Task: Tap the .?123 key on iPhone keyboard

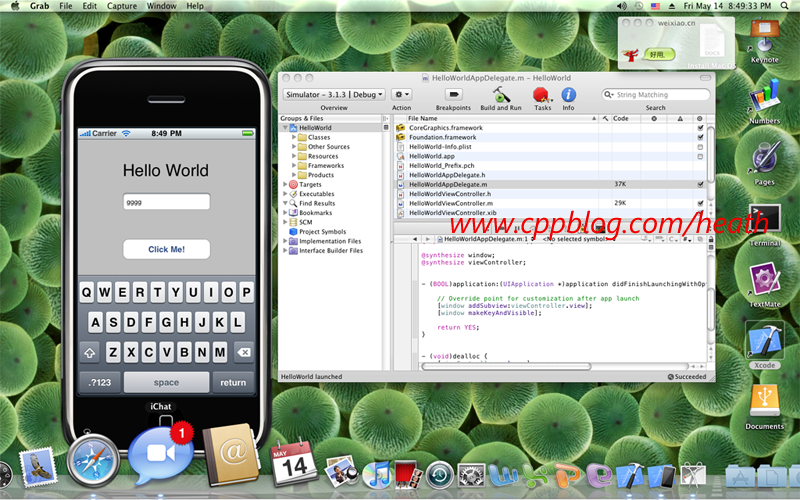Action: pyautogui.click(x=99, y=382)
